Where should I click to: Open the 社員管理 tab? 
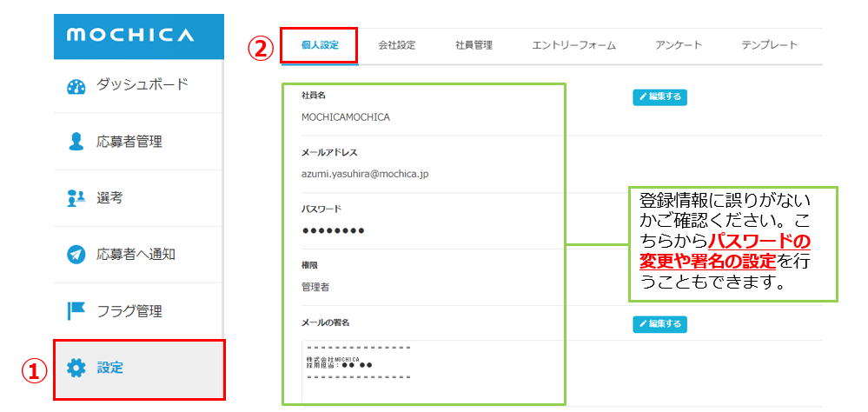pyautogui.click(x=474, y=45)
